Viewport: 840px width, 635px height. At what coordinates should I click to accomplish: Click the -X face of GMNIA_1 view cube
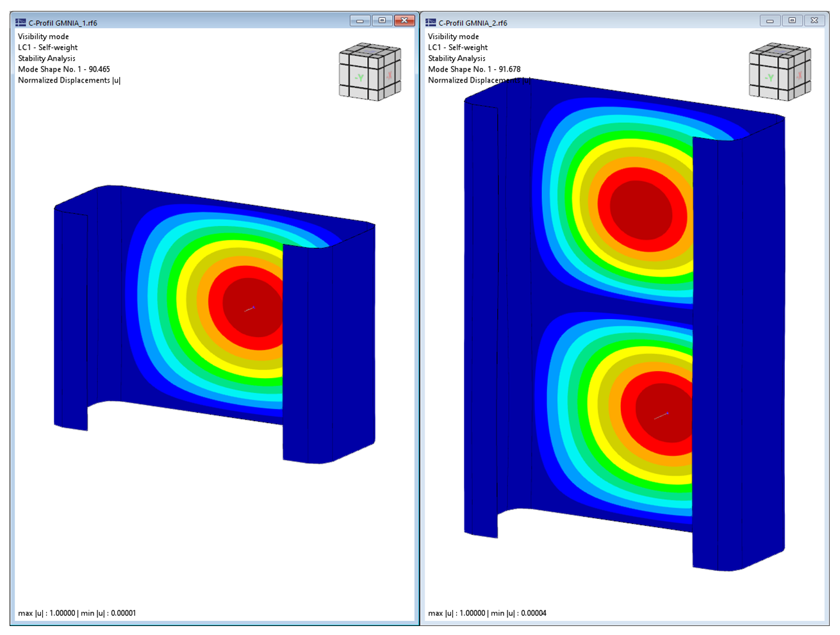[389, 75]
